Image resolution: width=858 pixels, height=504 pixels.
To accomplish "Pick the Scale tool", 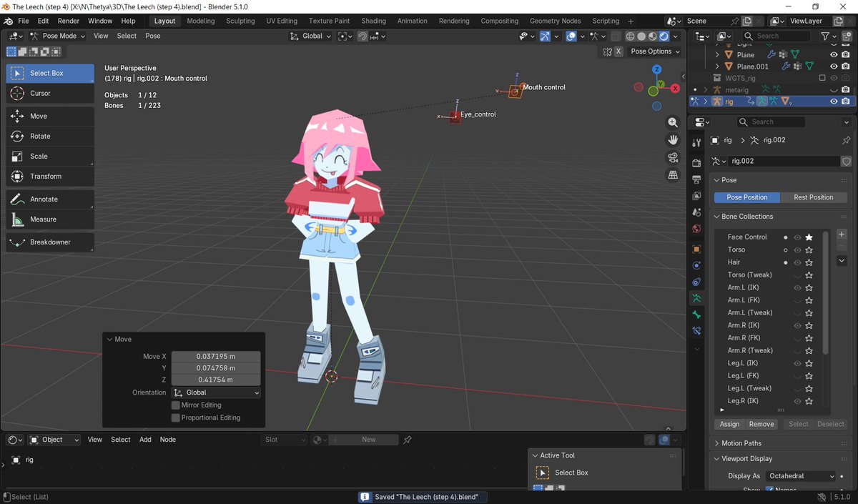I will coord(50,156).
